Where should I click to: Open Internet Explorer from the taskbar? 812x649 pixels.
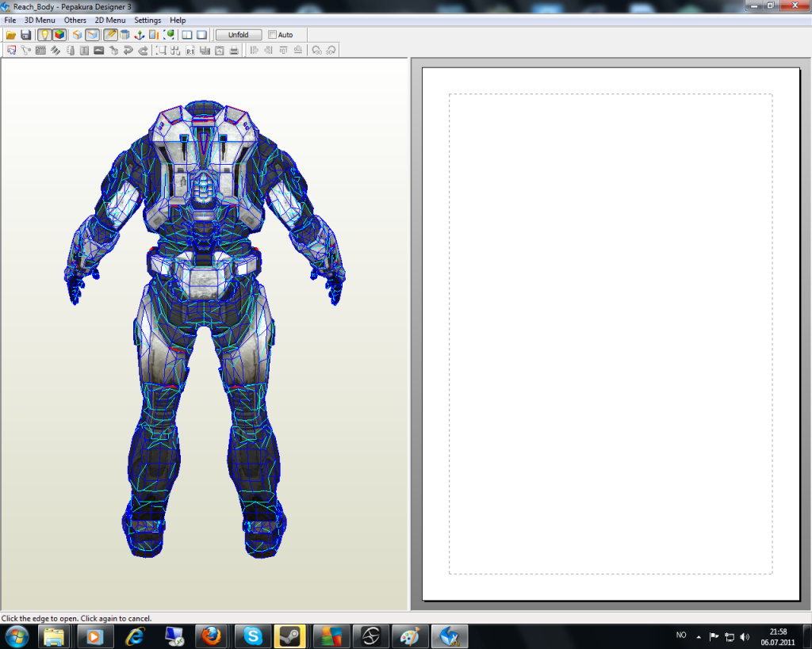point(135,636)
